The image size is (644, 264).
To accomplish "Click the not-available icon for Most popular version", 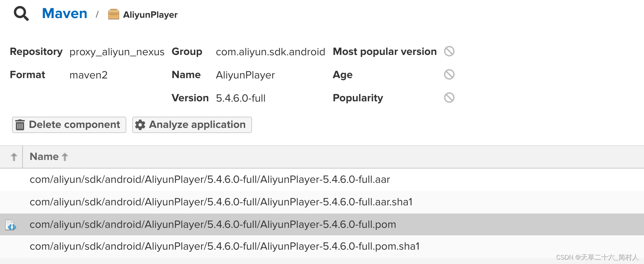I will [449, 51].
